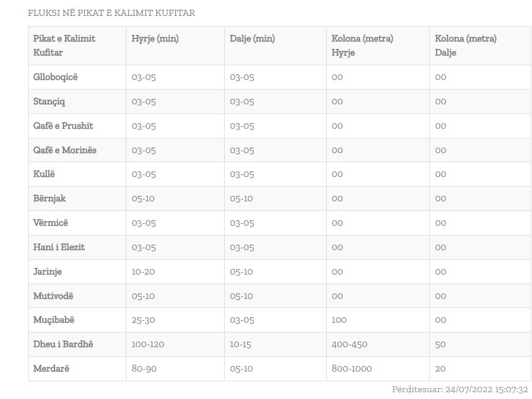Click the Përditësuar timestamp text

point(459,389)
